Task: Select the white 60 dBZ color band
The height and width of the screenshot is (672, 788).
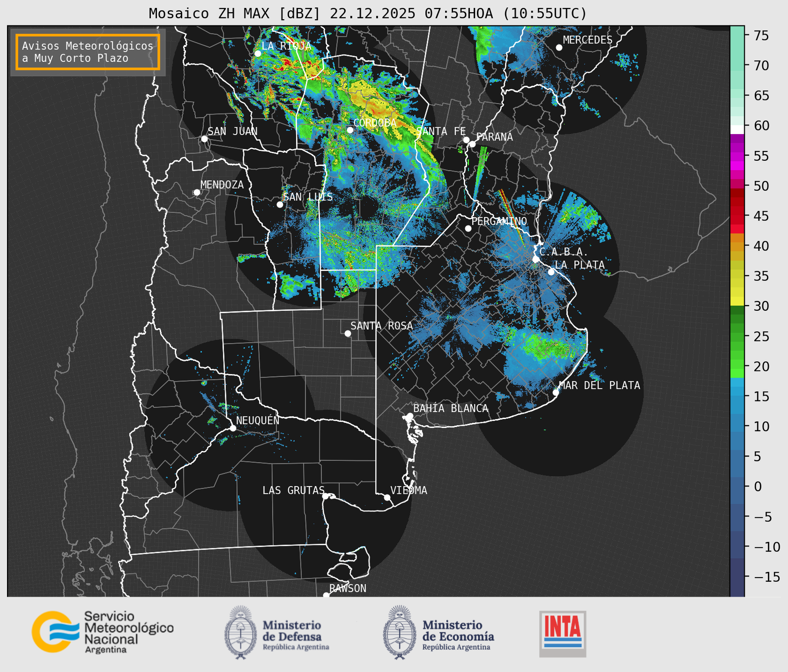Action: (x=737, y=129)
